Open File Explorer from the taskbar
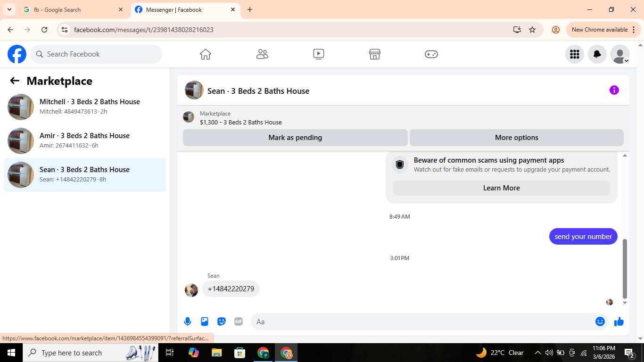 coord(216,353)
